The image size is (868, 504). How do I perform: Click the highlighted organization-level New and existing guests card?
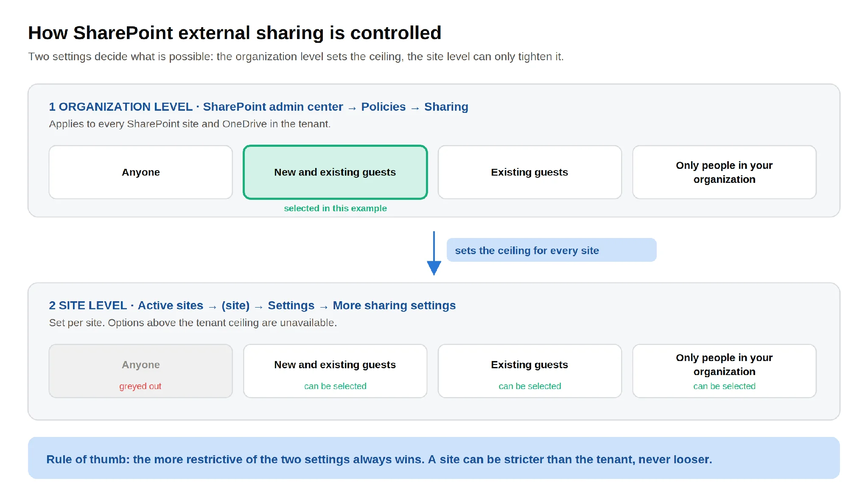[x=335, y=172]
